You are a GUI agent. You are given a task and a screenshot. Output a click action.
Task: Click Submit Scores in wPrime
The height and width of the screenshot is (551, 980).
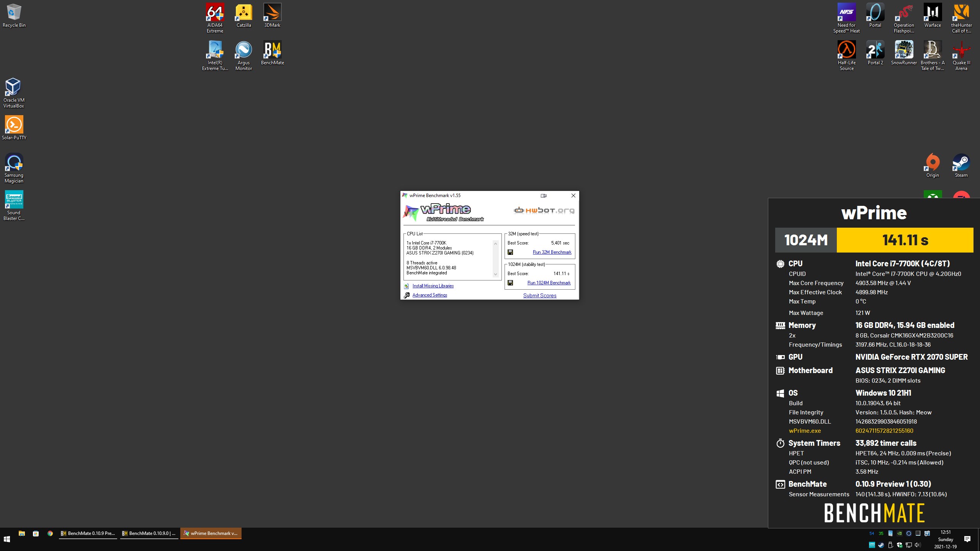(540, 295)
